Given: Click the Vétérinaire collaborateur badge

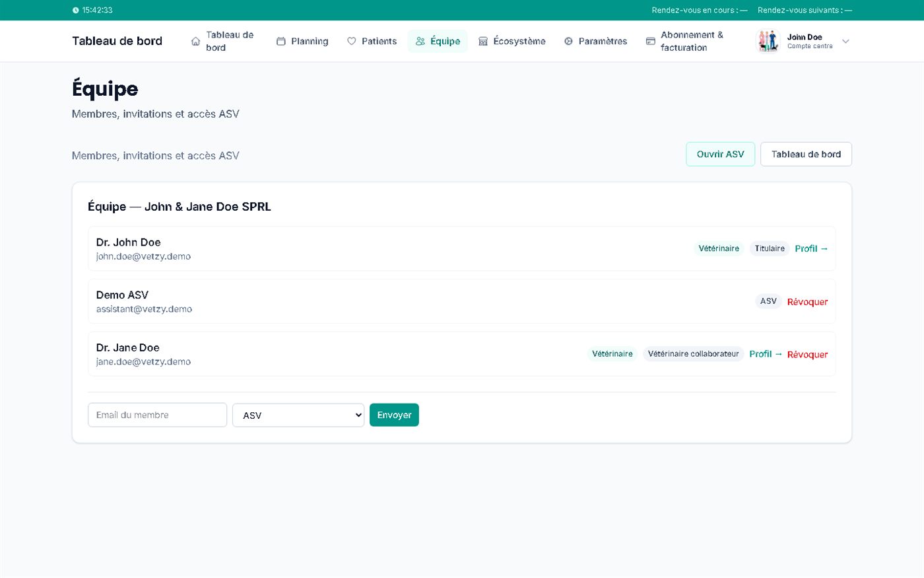Looking at the screenshot, I should [693, 354].
